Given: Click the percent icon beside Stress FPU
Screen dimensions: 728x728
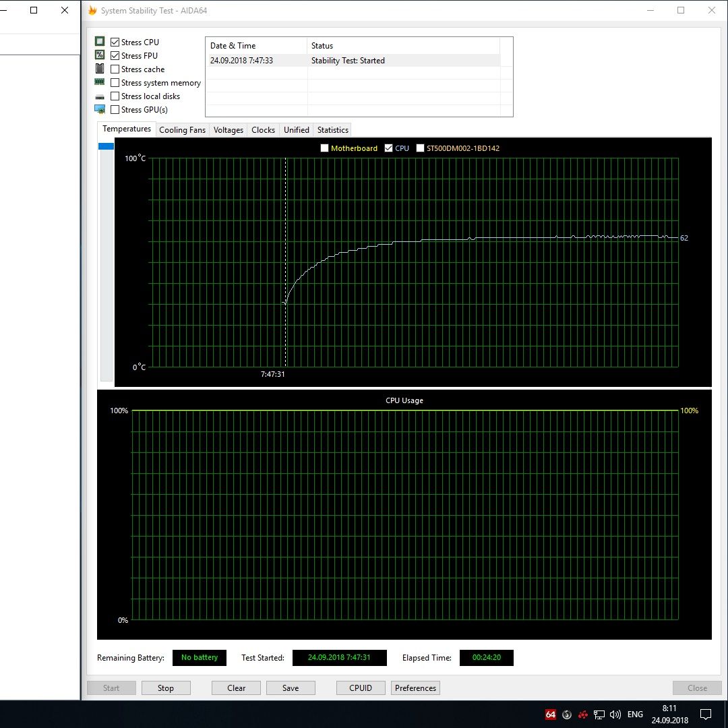Looking at the screenshot, I should tap(99, 55).
